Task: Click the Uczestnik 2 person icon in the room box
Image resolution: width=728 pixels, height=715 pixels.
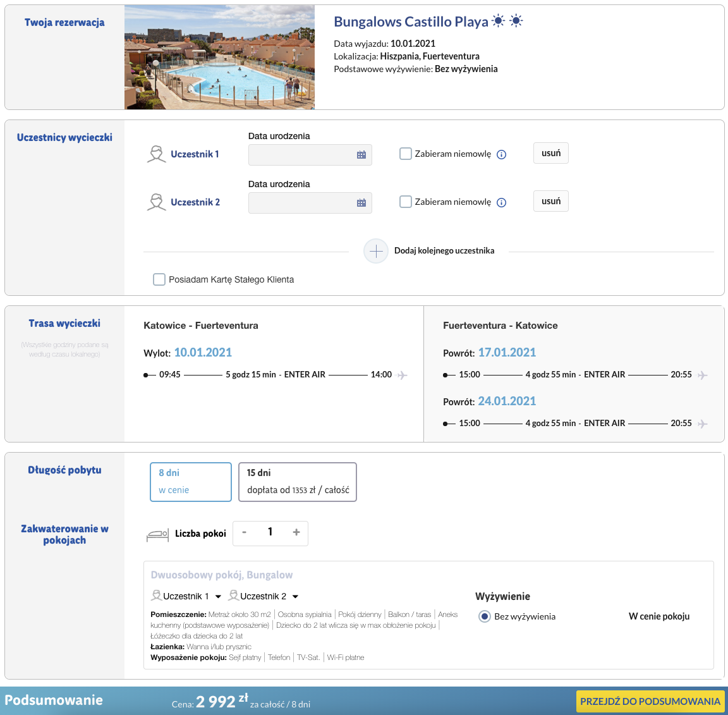Action: [x=234, y=595]
